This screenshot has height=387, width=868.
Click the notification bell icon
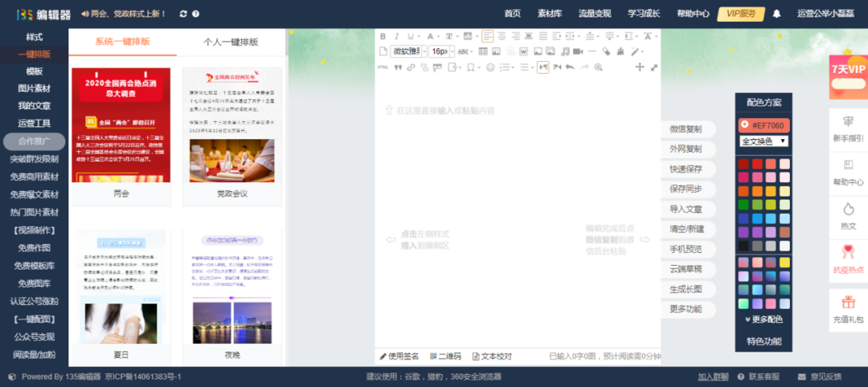pos(776,14)
